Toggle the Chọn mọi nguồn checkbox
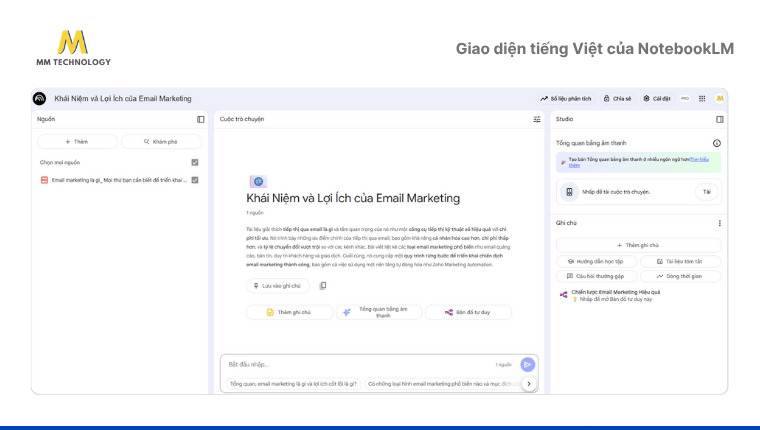The width and height of the screenshot is (760, 430). (x=195, y=162)
